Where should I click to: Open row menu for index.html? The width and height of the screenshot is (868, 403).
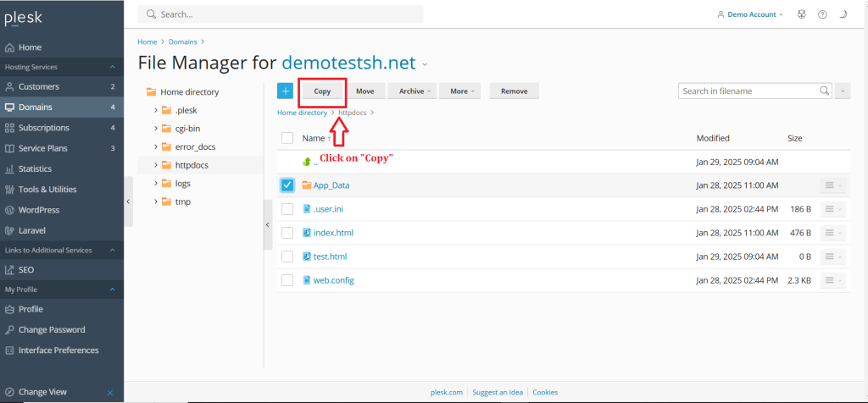click(x=832, y=233)
